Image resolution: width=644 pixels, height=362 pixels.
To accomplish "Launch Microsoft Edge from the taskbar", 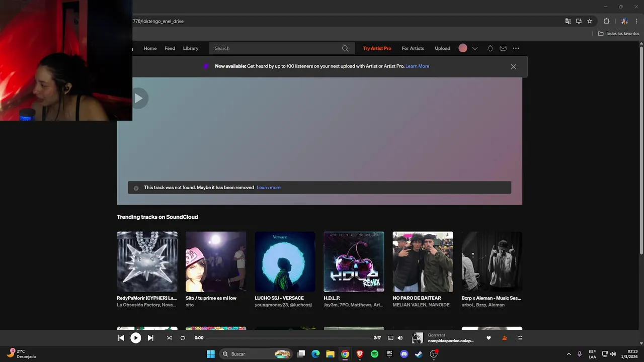I will coord(315,354).
